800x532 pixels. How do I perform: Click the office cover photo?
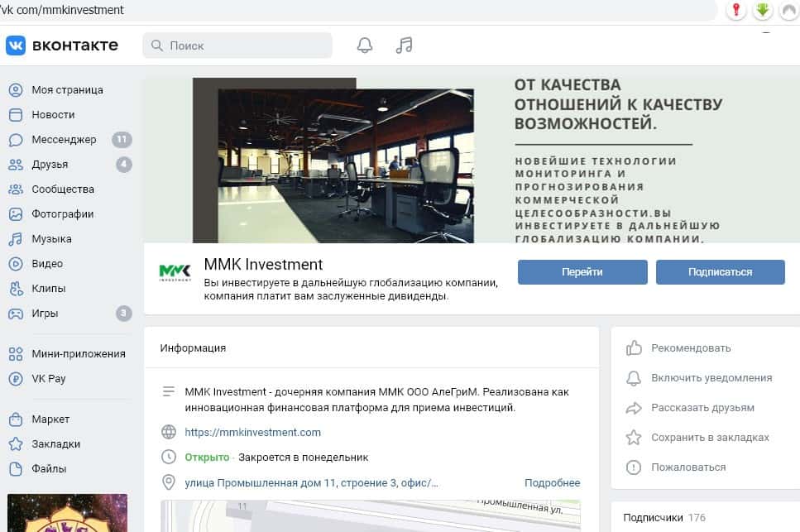346,165
